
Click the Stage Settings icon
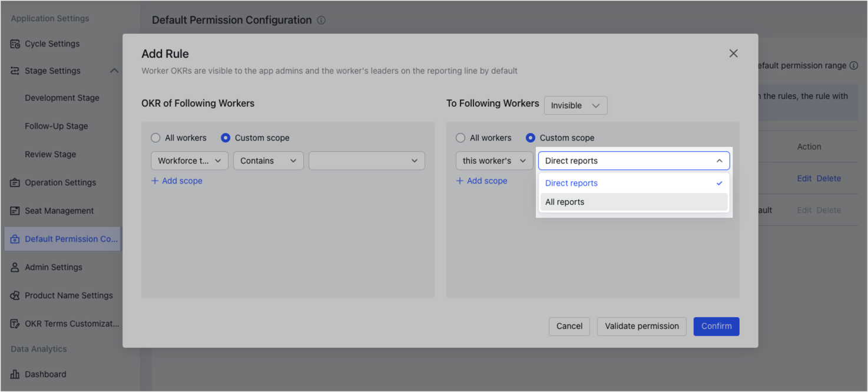pyautogui.click(x=14, y=71)
